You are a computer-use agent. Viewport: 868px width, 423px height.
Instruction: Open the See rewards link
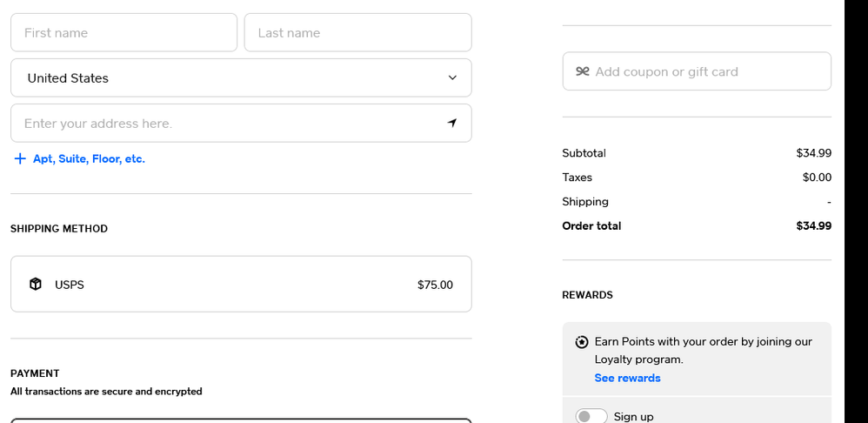pos(627,378)
